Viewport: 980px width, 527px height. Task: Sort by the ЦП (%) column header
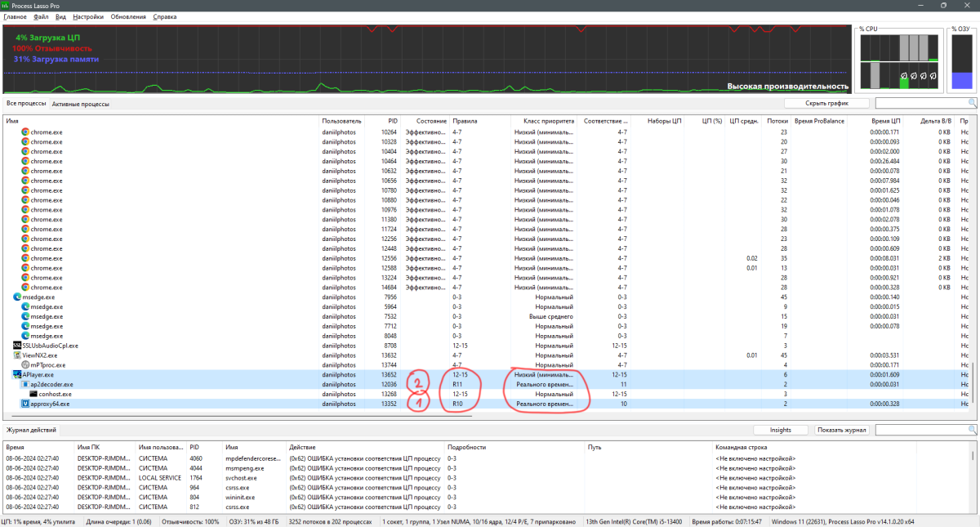pos(703,121)
